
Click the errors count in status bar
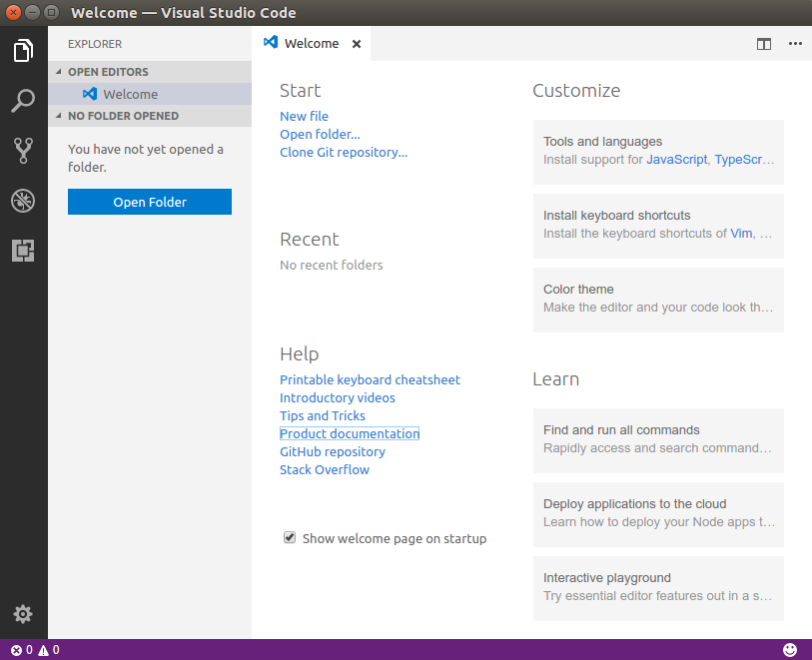pos(22,650)
